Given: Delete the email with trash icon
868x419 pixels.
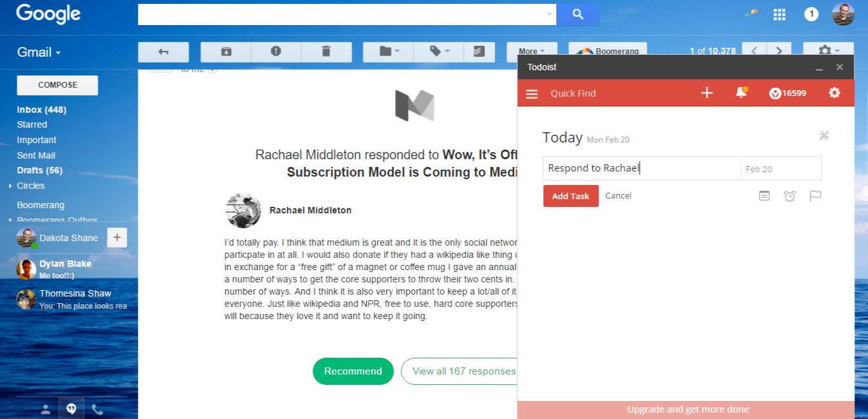Looking at the screenshot, I should (326, 52).
